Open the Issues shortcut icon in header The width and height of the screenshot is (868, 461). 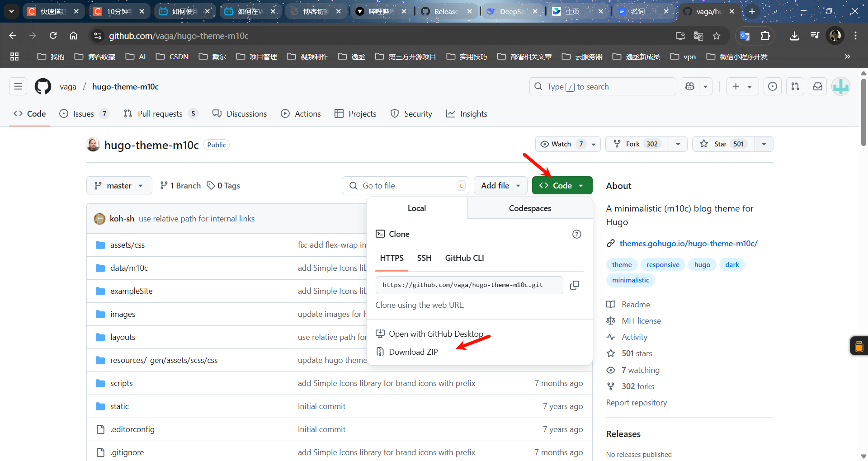click(x=773, y=86)
